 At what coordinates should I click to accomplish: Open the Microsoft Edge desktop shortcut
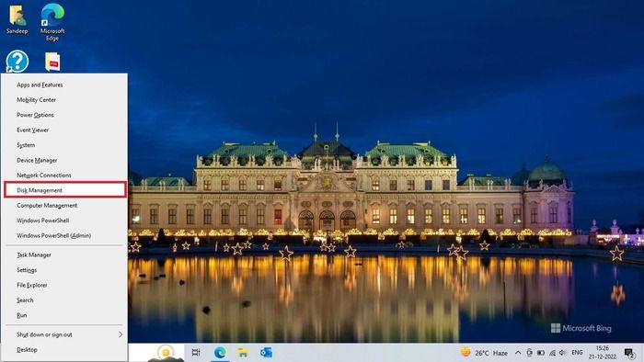coord(52,22)
